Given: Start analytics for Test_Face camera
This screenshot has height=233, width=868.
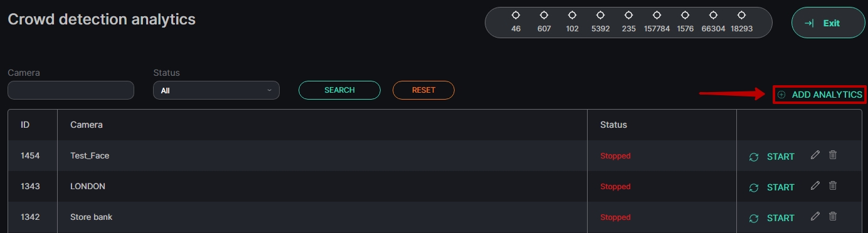Looking at the screenshot, I should (x=772, y=157).
